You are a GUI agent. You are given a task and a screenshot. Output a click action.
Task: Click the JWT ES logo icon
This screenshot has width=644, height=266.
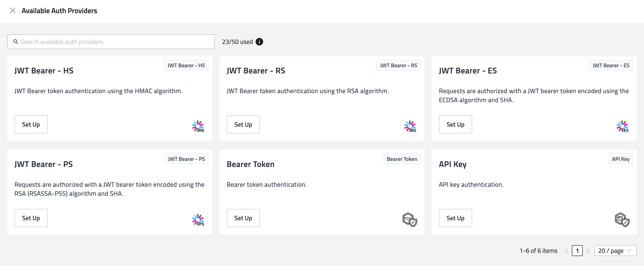pyautogui.click(x=622, y=126)
